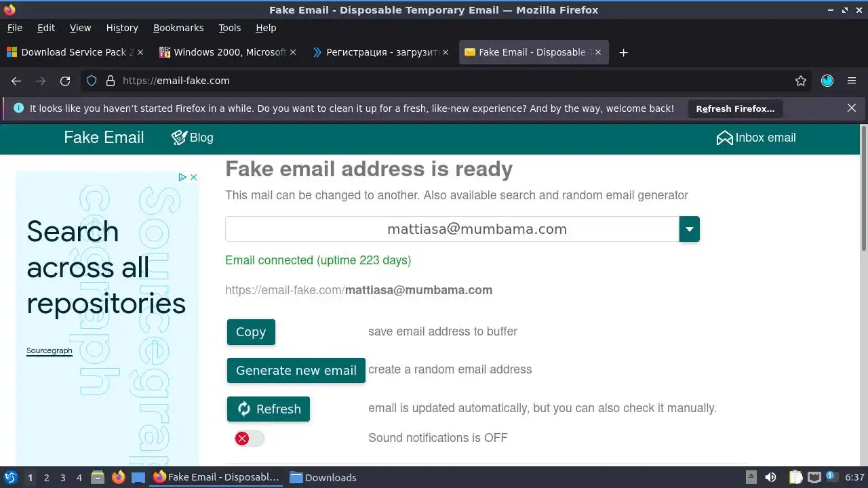868x488 pixels.
Task: Open the Blog link
Action: click(x=193, y=138)
